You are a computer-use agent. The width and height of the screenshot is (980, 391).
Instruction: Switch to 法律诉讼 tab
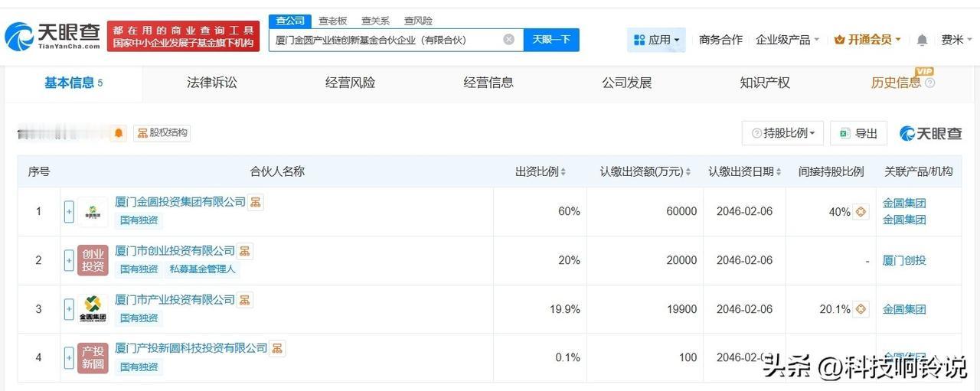[212, 83]
